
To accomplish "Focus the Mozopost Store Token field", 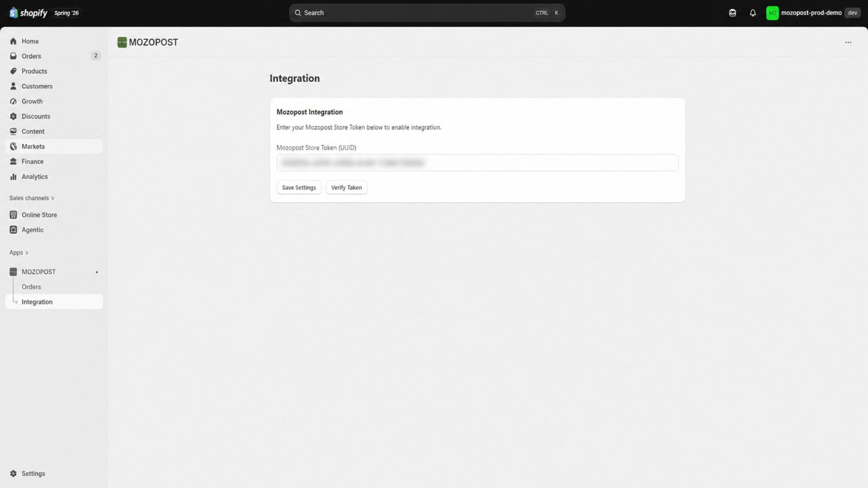I will 477,163.
